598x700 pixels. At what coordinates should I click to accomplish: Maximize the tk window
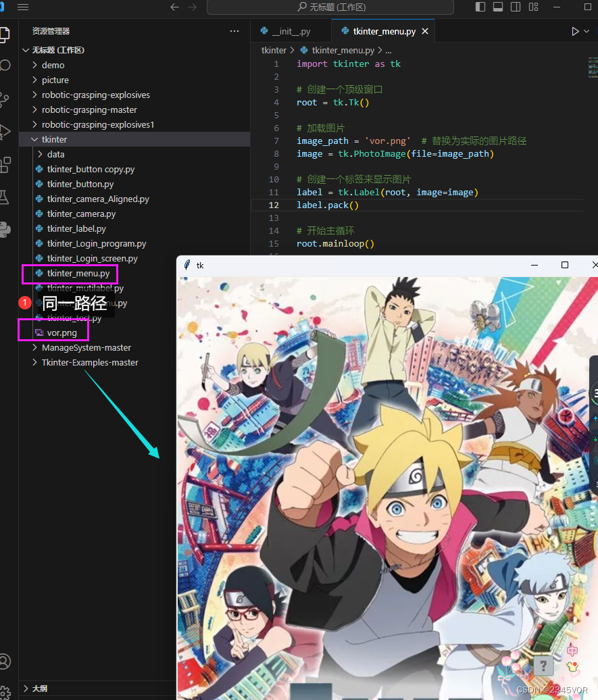(x=564, y=265)
